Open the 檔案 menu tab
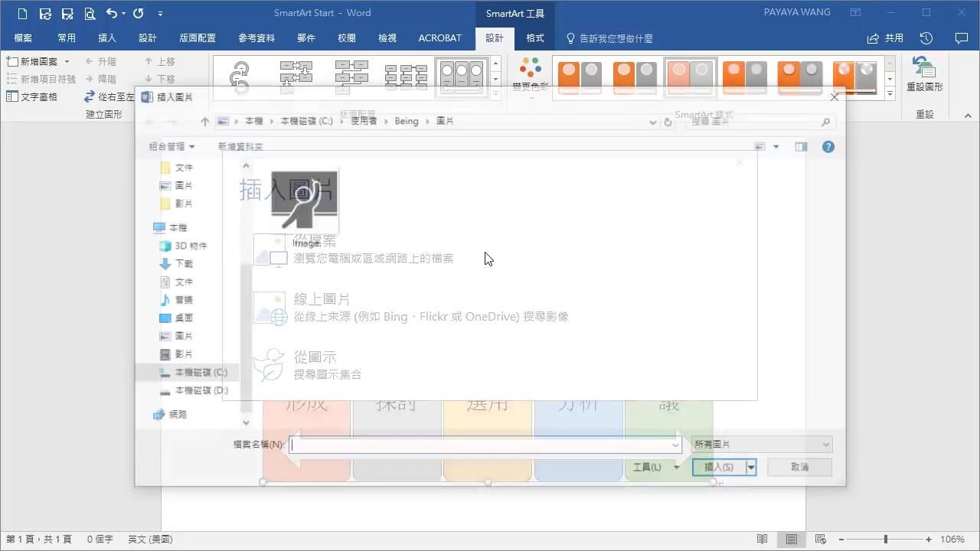 23,37
